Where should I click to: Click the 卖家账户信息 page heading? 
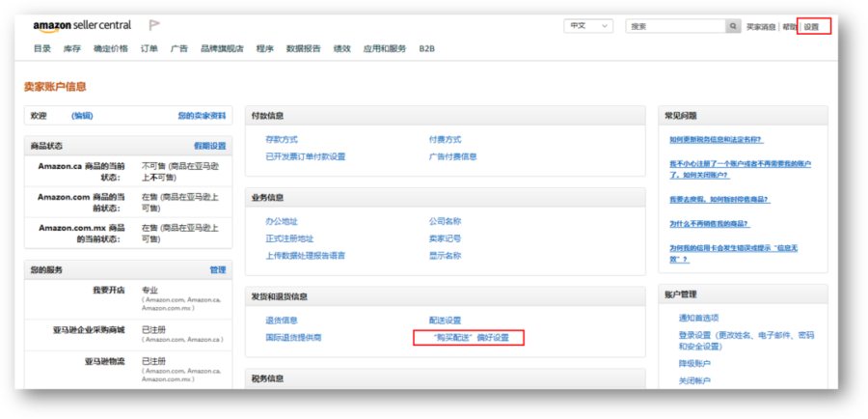[55, 87]
